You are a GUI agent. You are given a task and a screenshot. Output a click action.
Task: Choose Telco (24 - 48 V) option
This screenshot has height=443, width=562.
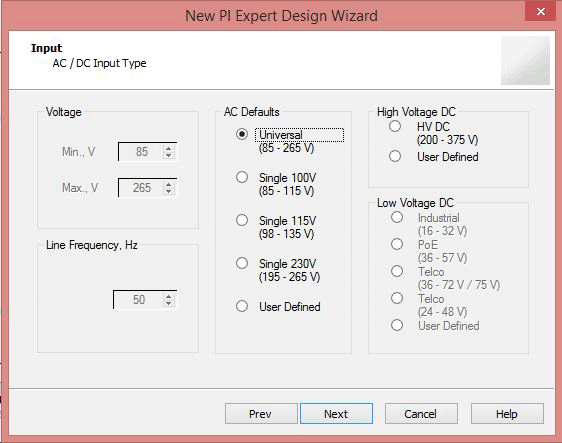(x=397, y=298)
